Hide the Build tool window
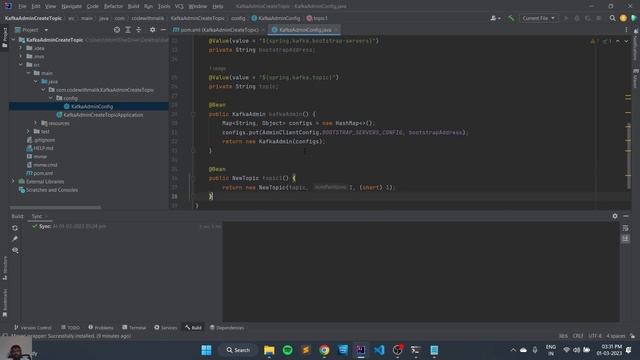The width and height of the screenshot is (640, 360). [x=626, y=216]
